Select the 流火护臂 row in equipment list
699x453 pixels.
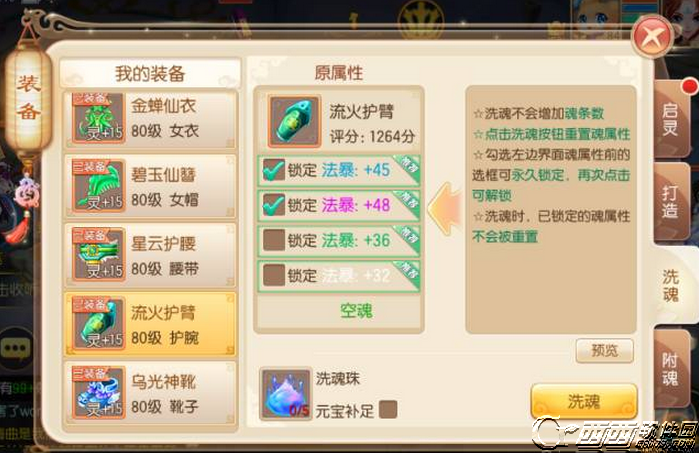tap(150, 324)
